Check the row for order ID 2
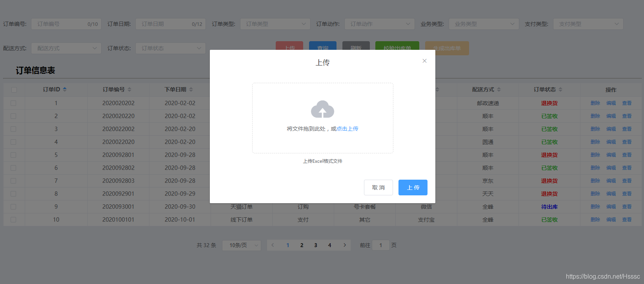644x284 pixels. pyautogui.click(x=13, y=116)
